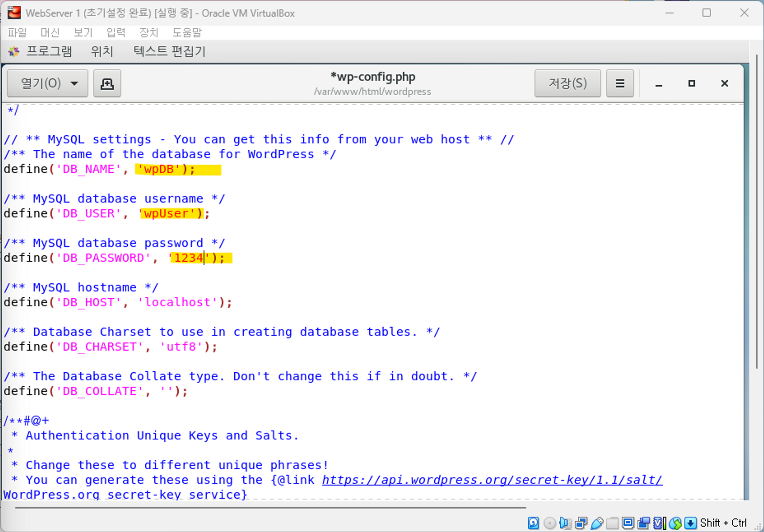Click the CPU virtualization status icon

pyautogui.click(x=659, y=523)
